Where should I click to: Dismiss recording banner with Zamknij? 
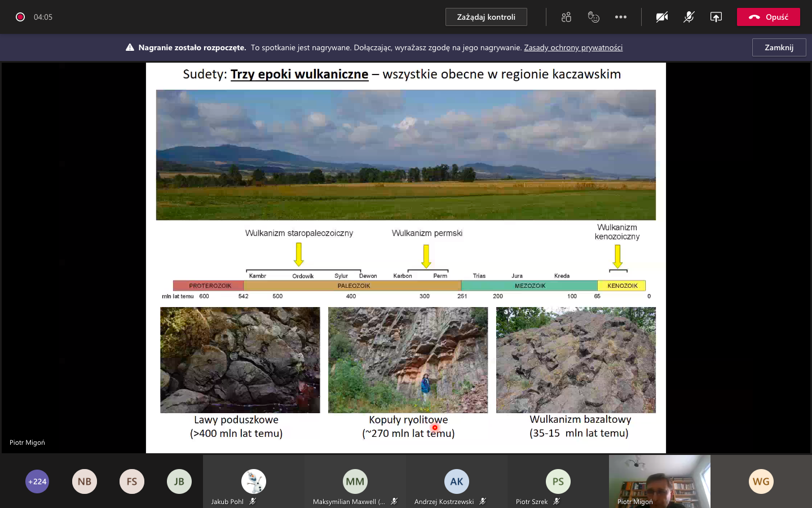tap(779, 47)
